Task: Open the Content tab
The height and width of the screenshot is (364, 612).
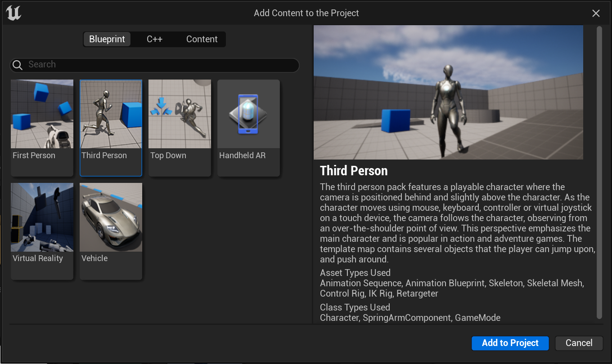Action: click(202, 39)
